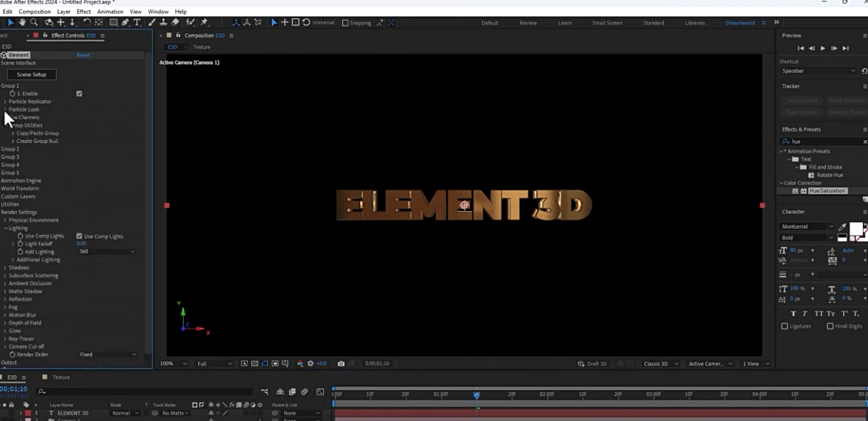868x421 pixels.
Task: Click the Region of Interest icon
Action: pos(275,364)
